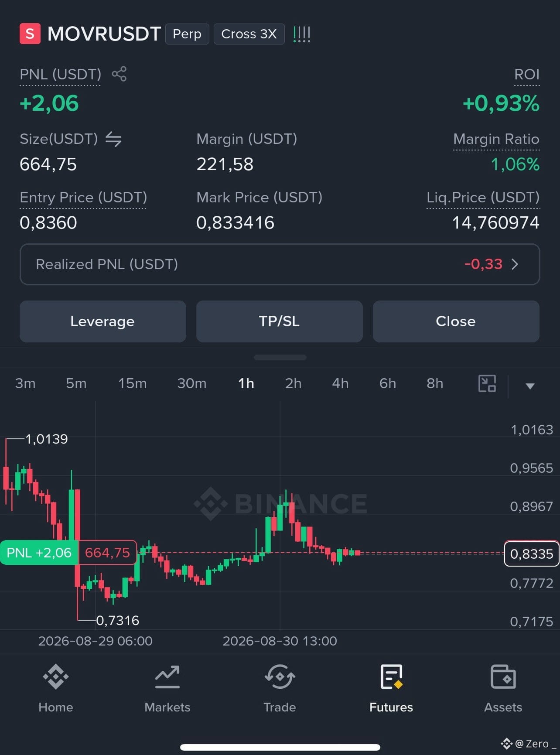Image resolution: width=560 pixels, height=755 pixels.
Task: Open the ADL indicator bars icon
Action: (302, 34)
